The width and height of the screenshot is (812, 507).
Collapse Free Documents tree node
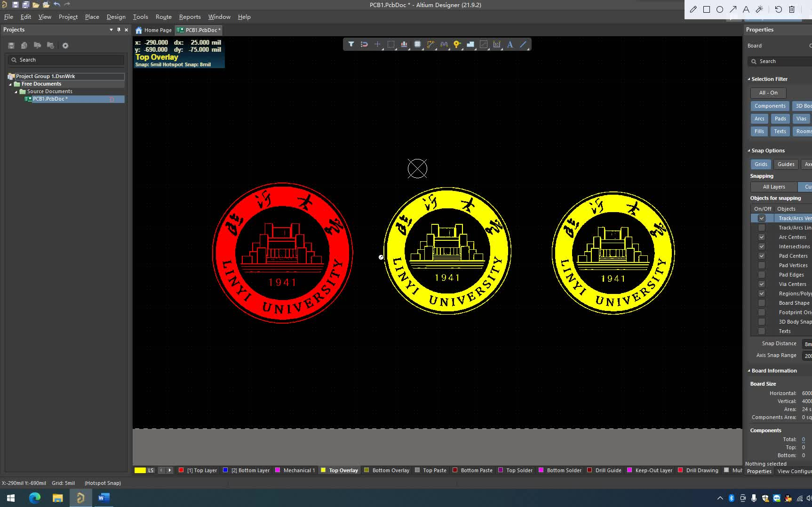point(10,84)
